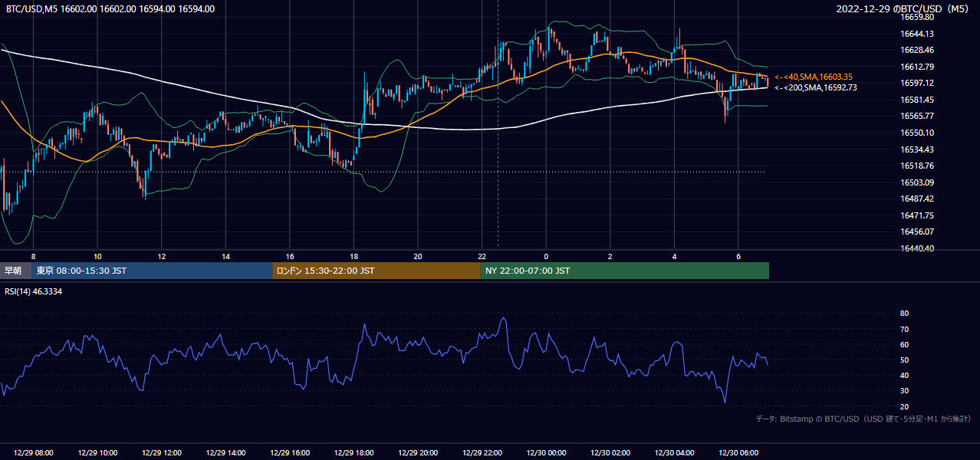This screenshot has height=460, width=980.
Task: Click the 12/29 20:00 timestamp at bottom
Action: pyautogui.click(x=418, y=453)
